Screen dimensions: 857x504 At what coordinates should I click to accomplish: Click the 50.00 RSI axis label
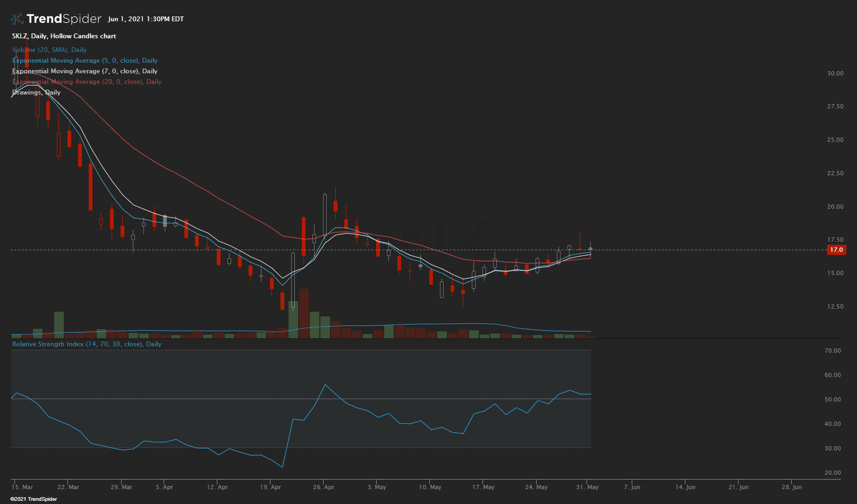832,399
